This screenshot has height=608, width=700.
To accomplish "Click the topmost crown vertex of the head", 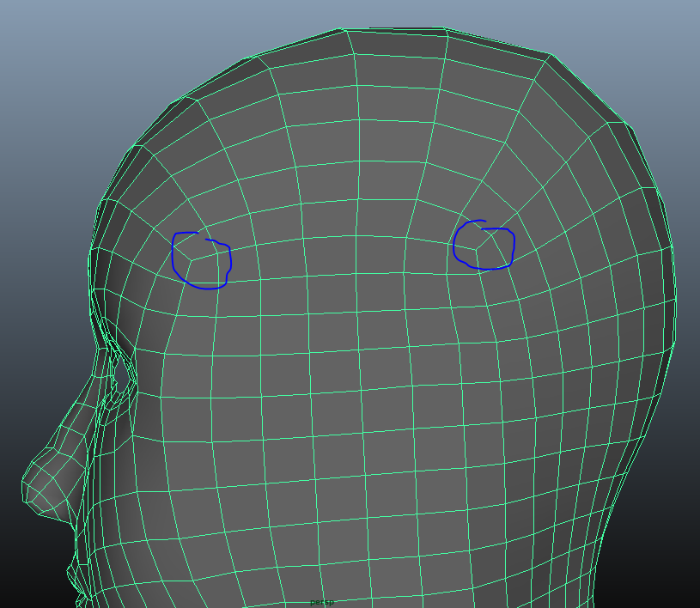I will pos(345,30).
